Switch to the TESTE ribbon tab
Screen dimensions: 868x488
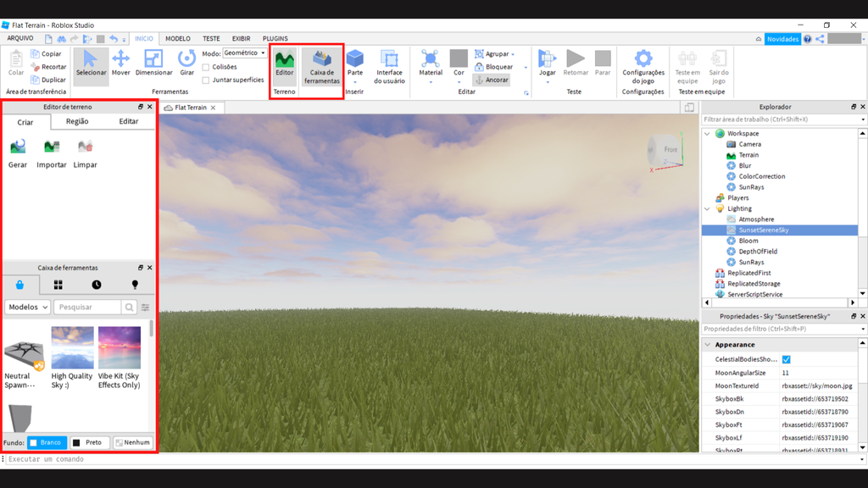(211, 39)
